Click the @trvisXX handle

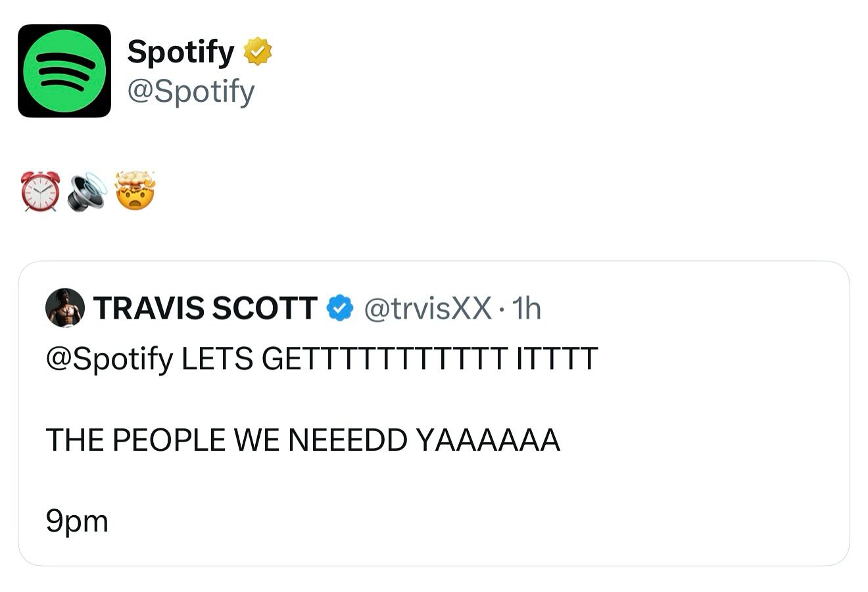pos(427,308)
